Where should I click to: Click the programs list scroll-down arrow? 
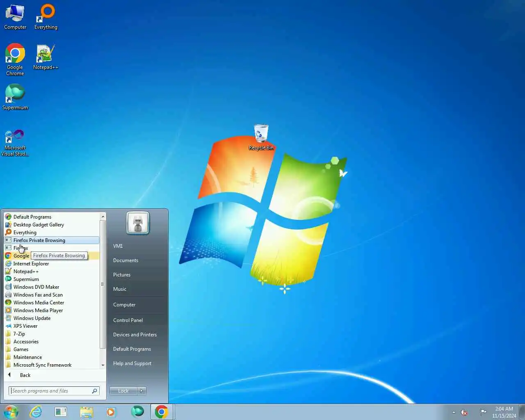point(103,365)
